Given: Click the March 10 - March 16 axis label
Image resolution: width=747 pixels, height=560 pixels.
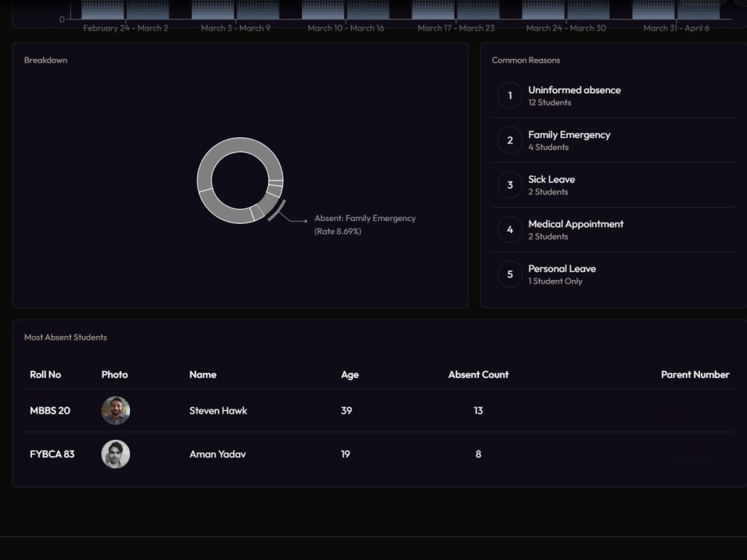Looking at the screenshot, I should pos(346,28).
